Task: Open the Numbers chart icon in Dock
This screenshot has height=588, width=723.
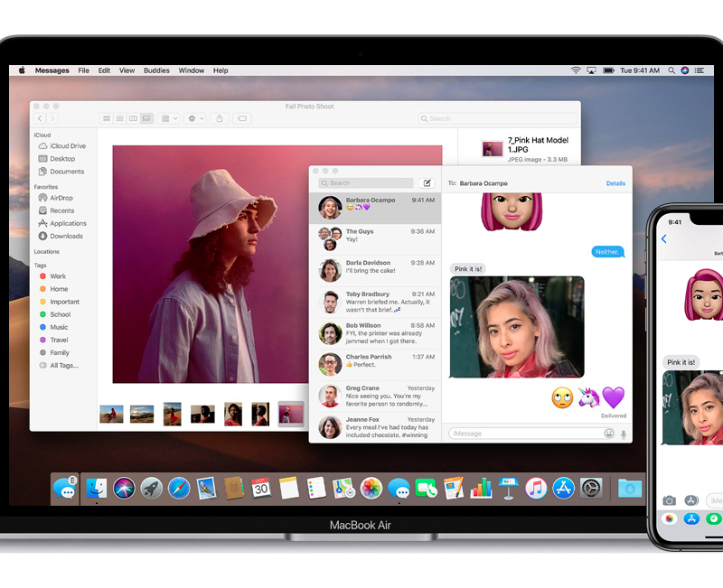Action: tap(481, 489)
